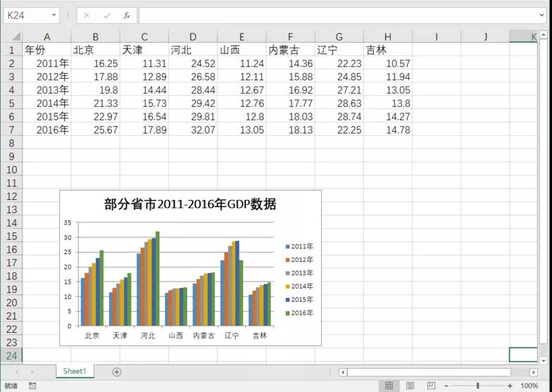Click the cancel entry X icon

point(87,15)
